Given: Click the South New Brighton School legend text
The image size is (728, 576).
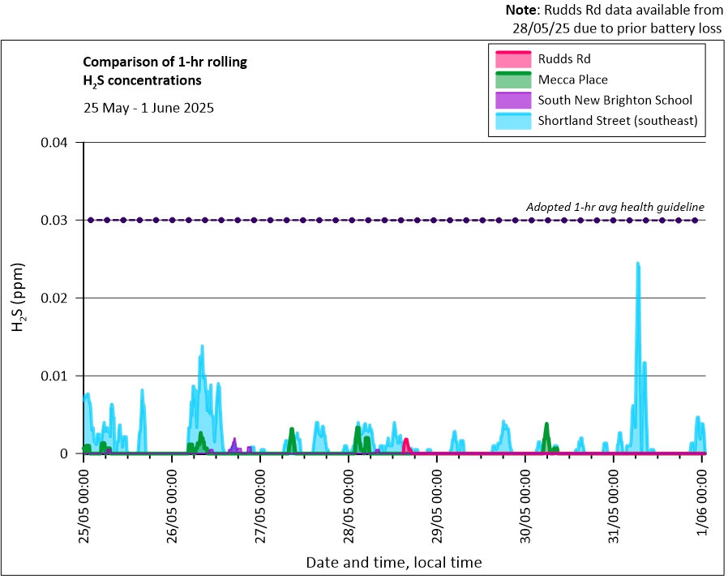Looking at the screenshot, I should coord(615,101).
